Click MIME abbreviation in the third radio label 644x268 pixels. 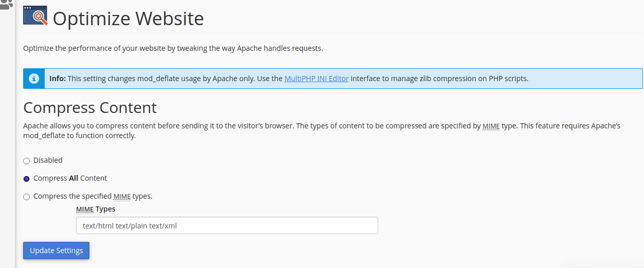[122, 197]
